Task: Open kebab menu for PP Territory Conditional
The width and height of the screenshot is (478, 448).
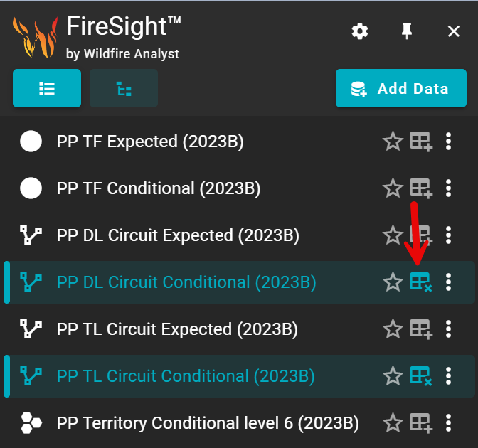Action: 448,423
